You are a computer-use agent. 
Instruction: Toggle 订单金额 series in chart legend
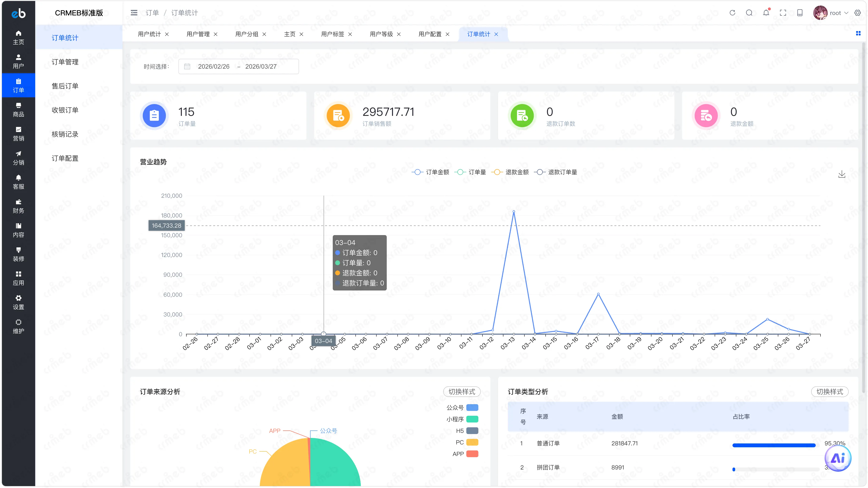pyautogui.click(x=430, y=172)
